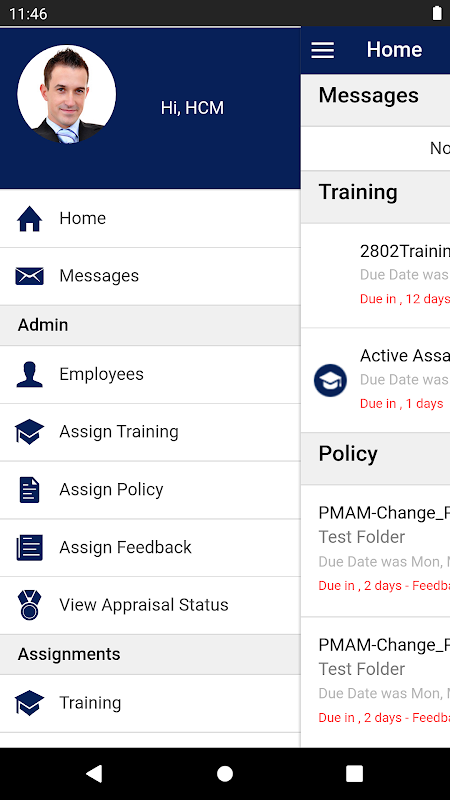Tap the document icon for Assign Policy
The height and width of the screenshot is (800, 450).
pos(30,490)
